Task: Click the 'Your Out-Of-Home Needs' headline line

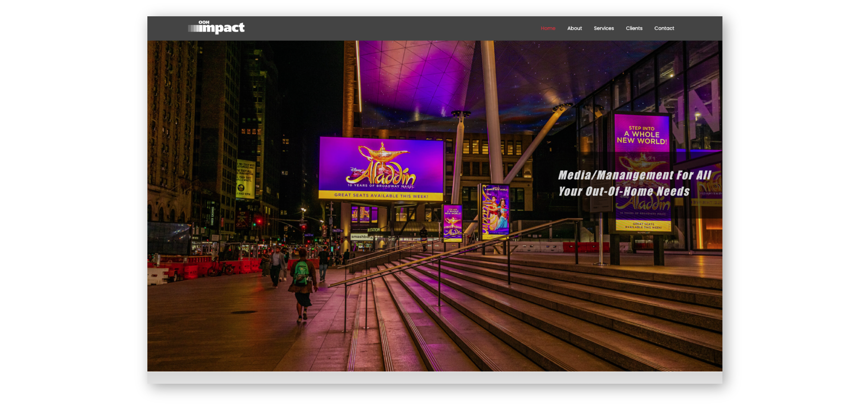Action: (624, 191)
